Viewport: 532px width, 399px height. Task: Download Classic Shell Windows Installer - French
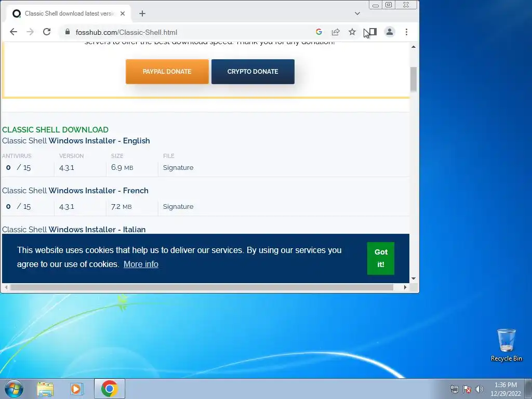pos(75,191)
